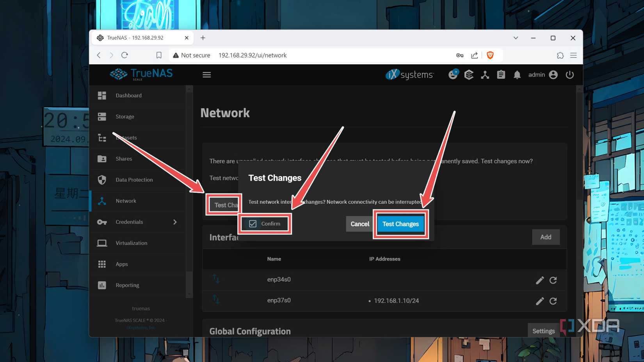The height and width of the screenshot is (362, 644).
Task: Edit the enp34s0 interface pencil icon
Action: [540, 280]
